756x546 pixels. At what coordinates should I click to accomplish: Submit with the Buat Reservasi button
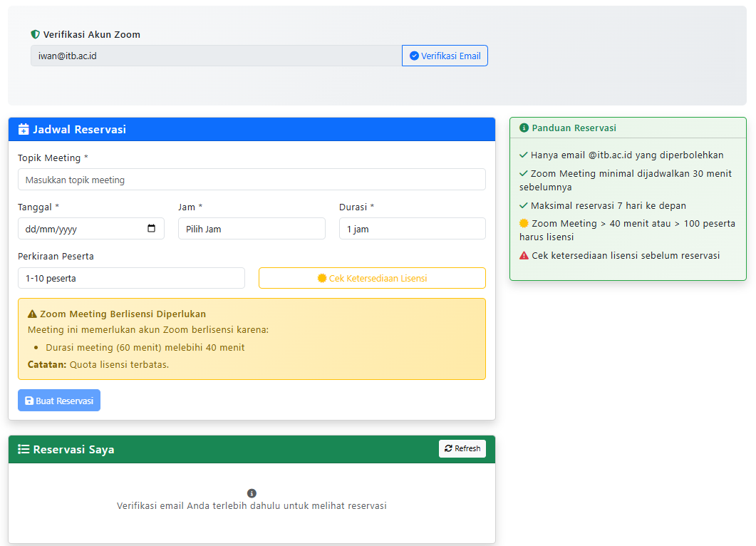pos(59,401)
